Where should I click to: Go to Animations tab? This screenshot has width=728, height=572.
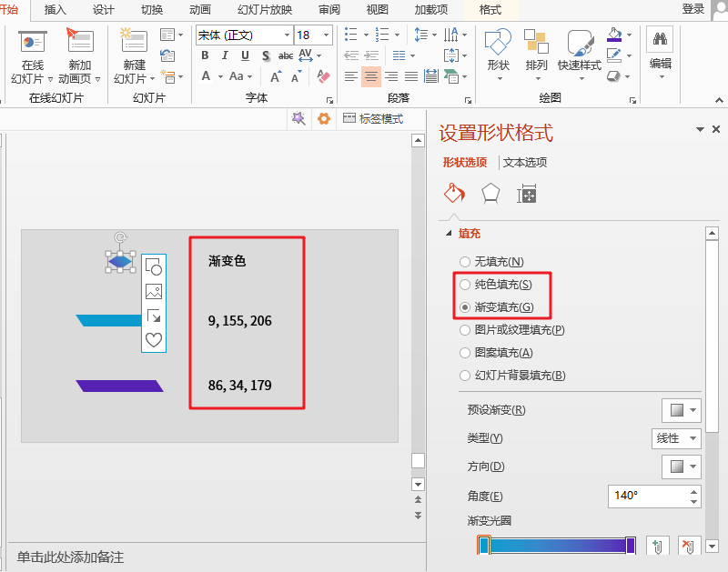click(199, 9)
